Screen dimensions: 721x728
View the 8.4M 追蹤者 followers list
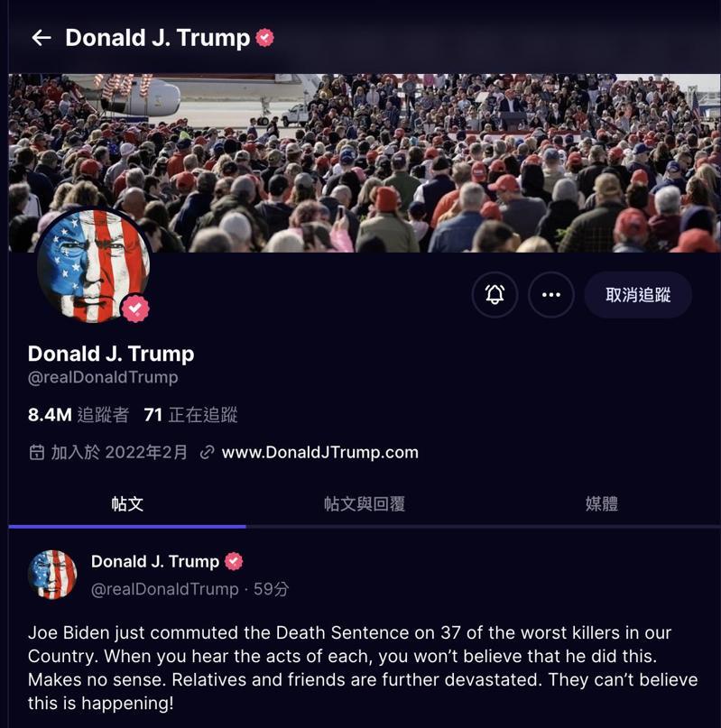coord(78,415)
